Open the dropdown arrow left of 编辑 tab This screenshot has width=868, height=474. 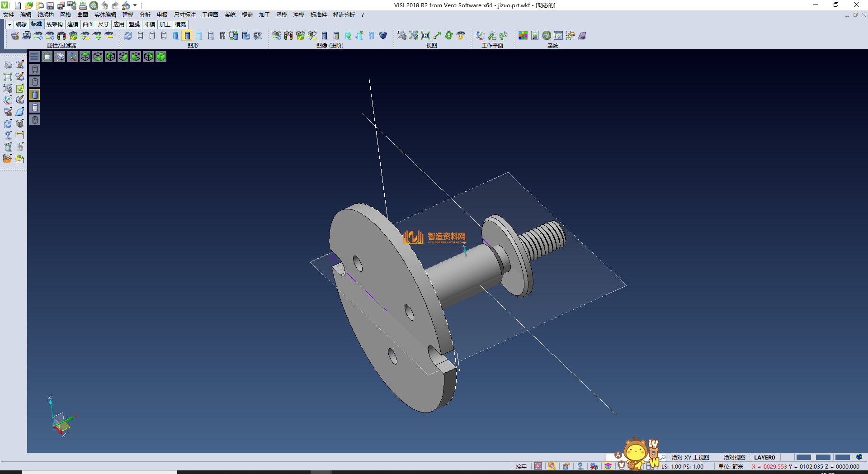(x=9, y=24)
